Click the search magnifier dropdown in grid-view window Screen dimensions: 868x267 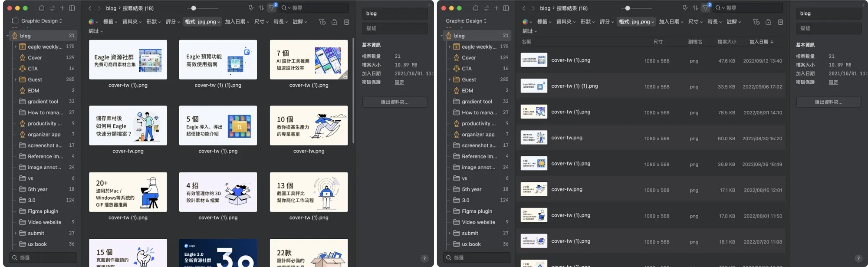point(285,8)
